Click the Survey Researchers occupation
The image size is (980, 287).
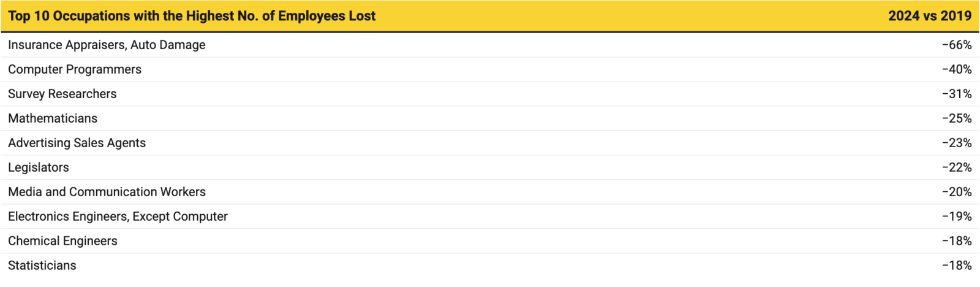click(62, 94)
